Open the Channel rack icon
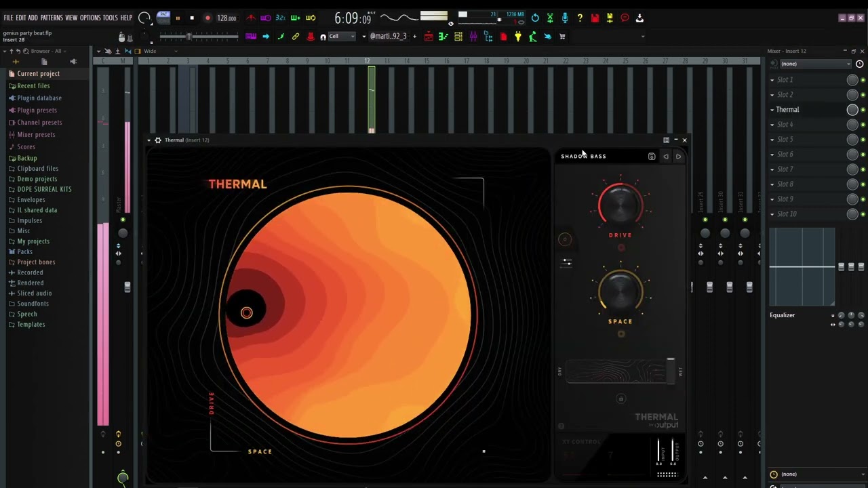This screenshot has width=868, height=488. pos(458,37)
